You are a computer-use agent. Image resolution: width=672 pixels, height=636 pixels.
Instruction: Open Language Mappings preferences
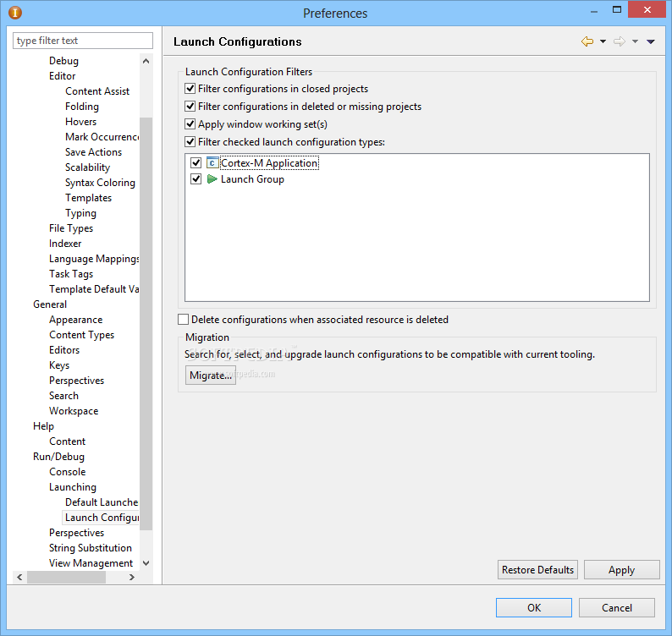[94, 259]
